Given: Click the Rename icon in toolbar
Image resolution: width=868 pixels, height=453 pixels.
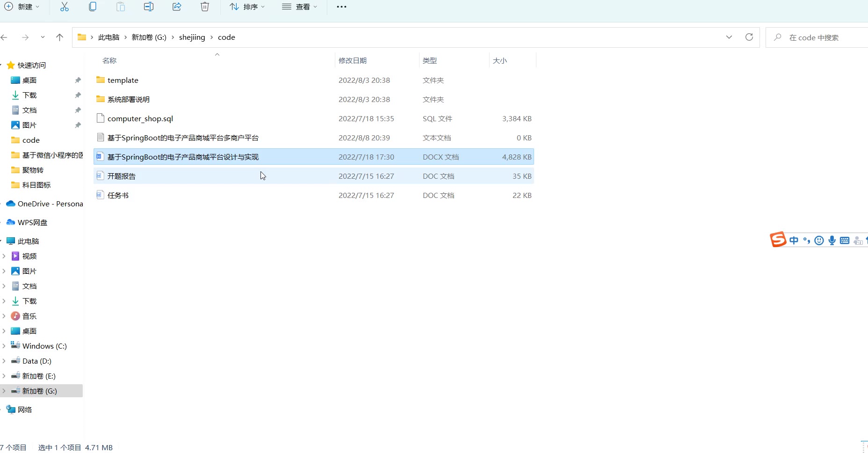Looking at the screenshot, I should click(x=149, y=7).
